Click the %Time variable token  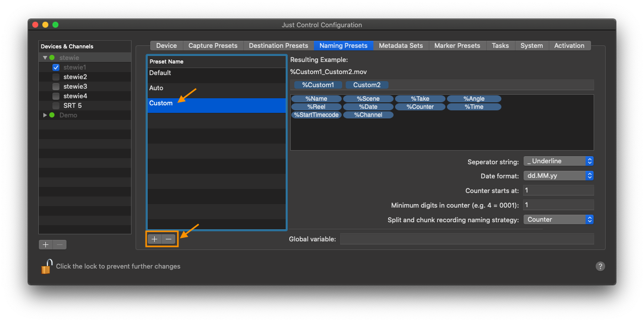[474, 107]
